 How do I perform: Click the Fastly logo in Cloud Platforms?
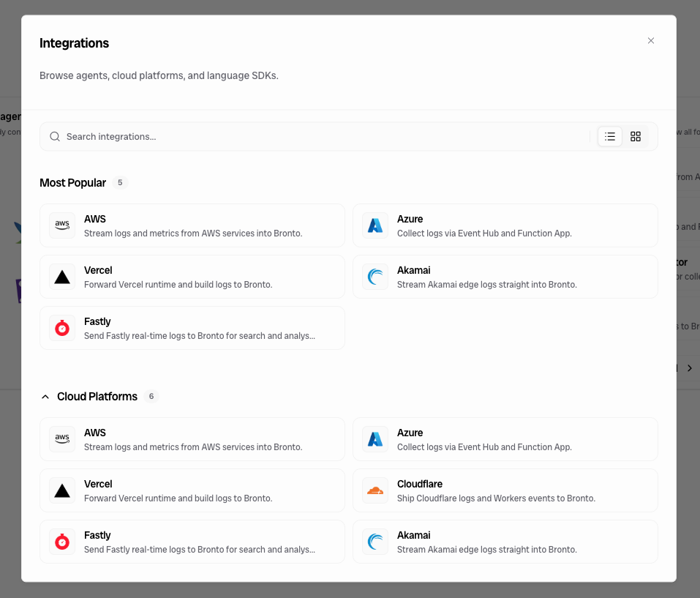[x=62, y=542]
